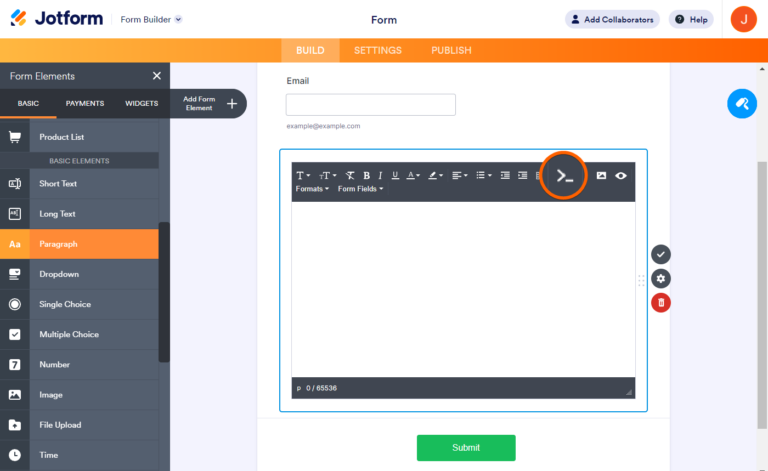The width and height of the screenshot is (768, 471).
Task: Select the WIDGETS elements tab
Action: tap(142, 103)
